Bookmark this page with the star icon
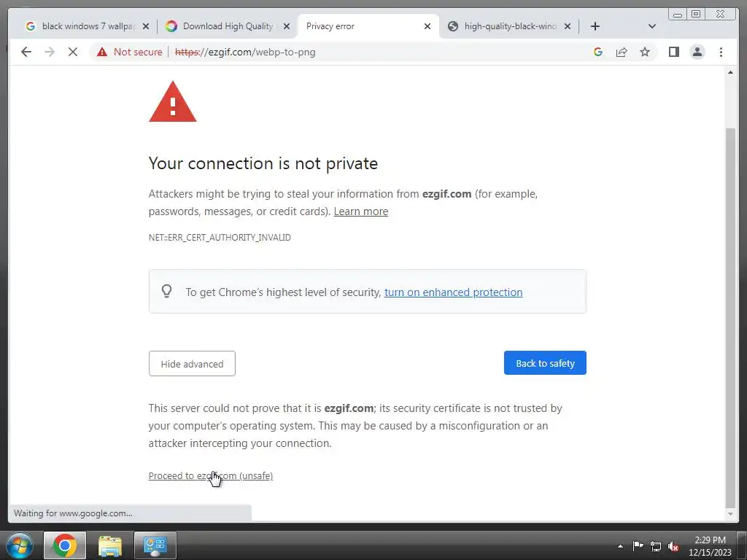The image size is (747, 560). pyautogui.click(x=645, y=52)
